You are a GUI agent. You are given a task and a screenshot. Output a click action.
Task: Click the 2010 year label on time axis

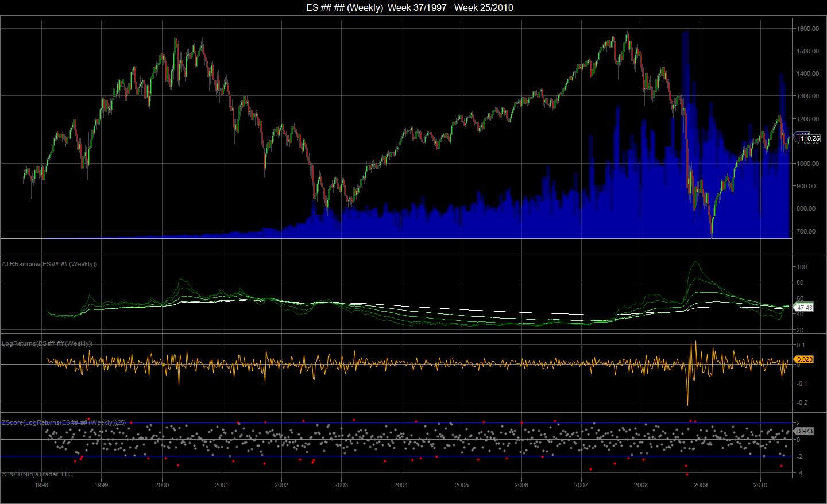pos(761,485)
